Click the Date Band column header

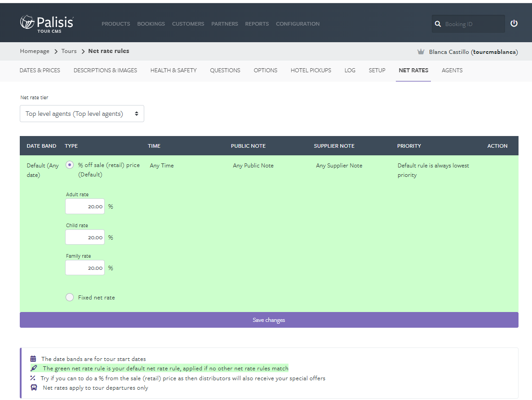pyautogui.click(x=41, y=146)
